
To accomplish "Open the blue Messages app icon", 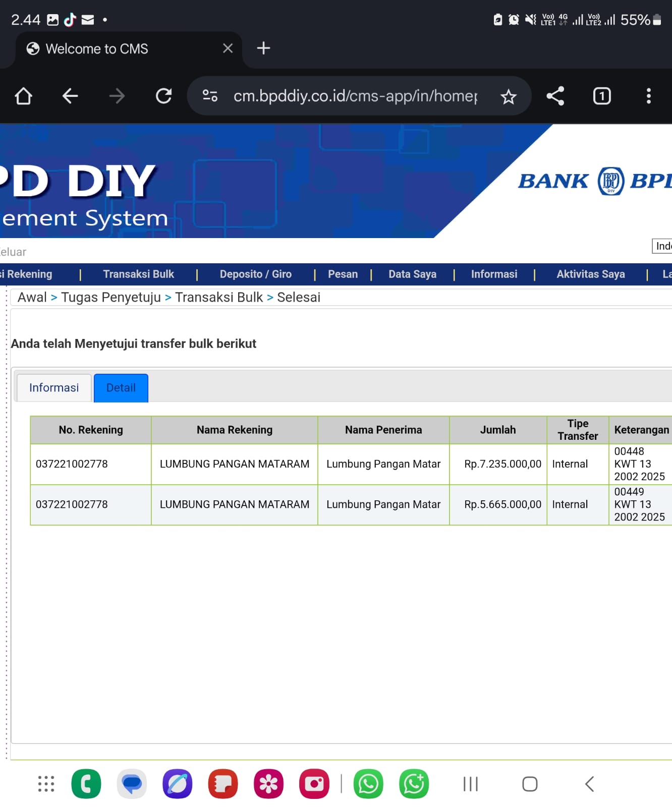I will (132, 784).
